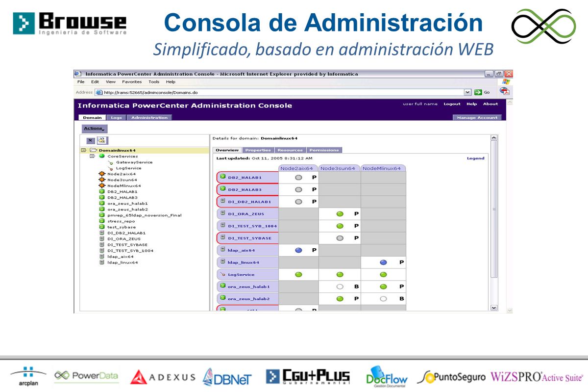The width and height of the screenshot is (588, 392).
Task: Open the Properties details tab
Action: tap(258, 150)
